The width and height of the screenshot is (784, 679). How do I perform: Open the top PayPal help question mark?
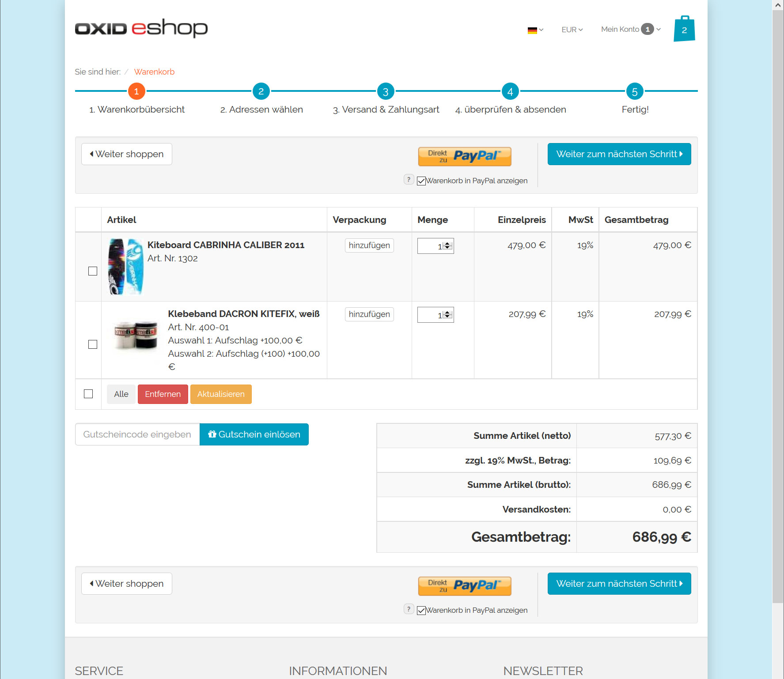click(x=409, y=180)
